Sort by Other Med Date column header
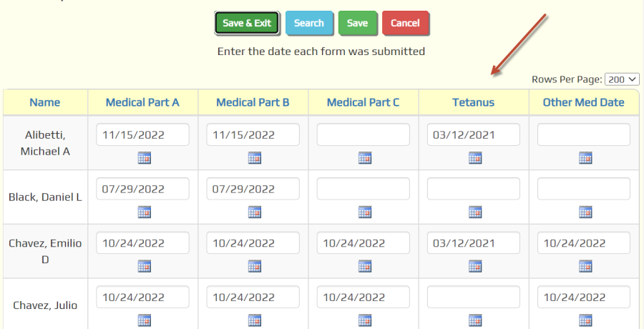644x329 pixels. click(584, 102)
